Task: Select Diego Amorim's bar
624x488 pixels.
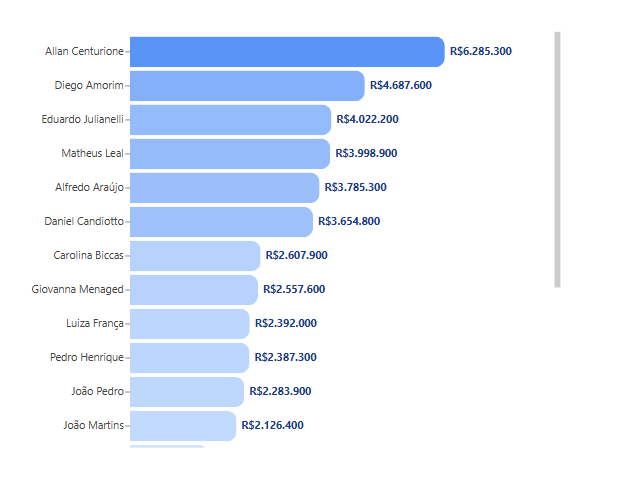Action: click(247, 86)
